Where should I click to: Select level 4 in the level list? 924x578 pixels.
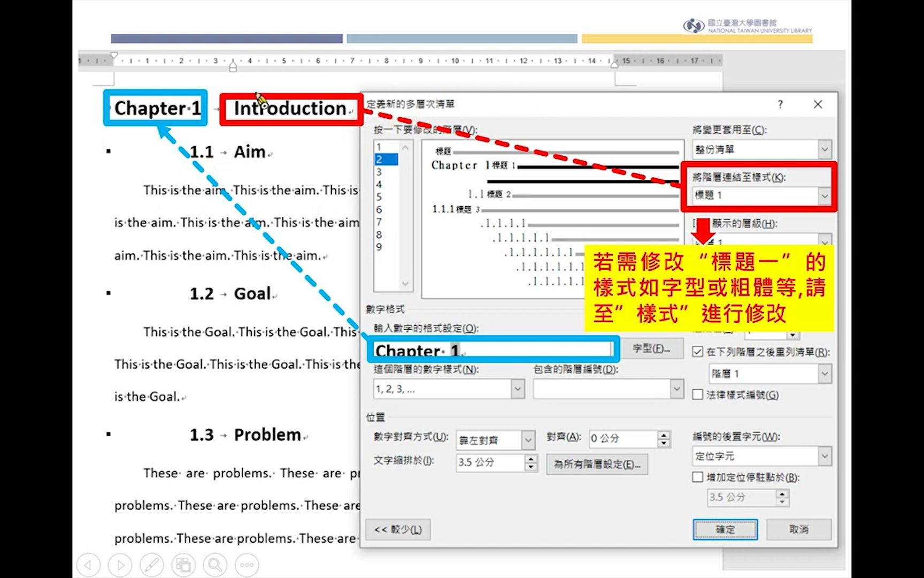386,184
